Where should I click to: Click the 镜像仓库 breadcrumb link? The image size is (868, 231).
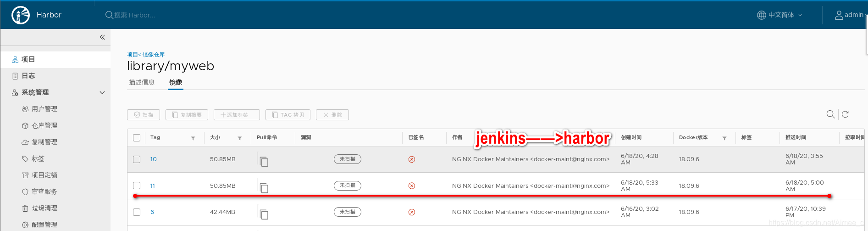154,55
